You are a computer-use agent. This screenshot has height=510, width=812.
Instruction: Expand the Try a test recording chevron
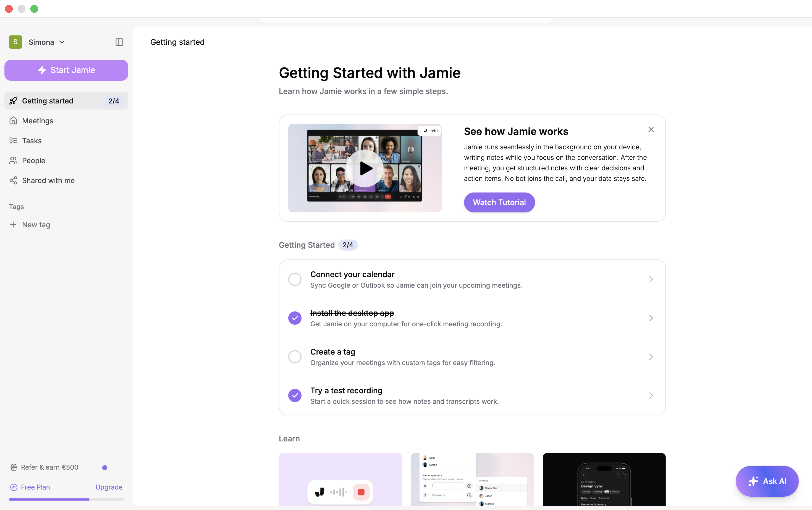[x=651, y=395]
